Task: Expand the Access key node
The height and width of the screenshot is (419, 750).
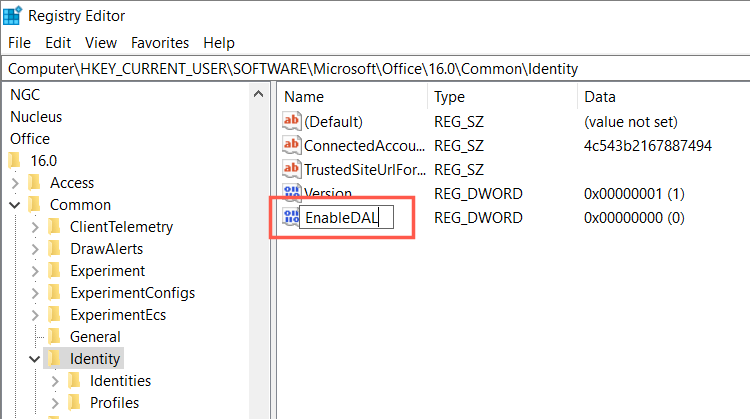Action: point(15,183)
